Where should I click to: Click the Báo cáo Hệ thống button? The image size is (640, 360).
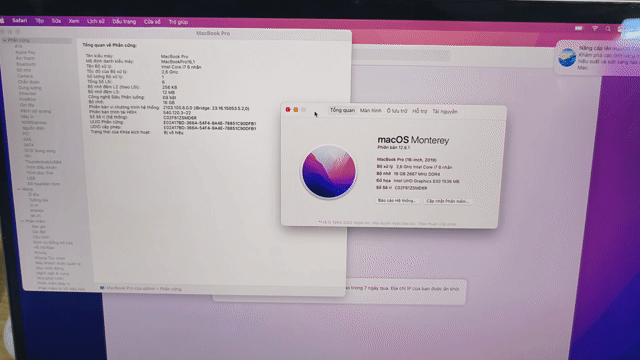coord(397,200)
